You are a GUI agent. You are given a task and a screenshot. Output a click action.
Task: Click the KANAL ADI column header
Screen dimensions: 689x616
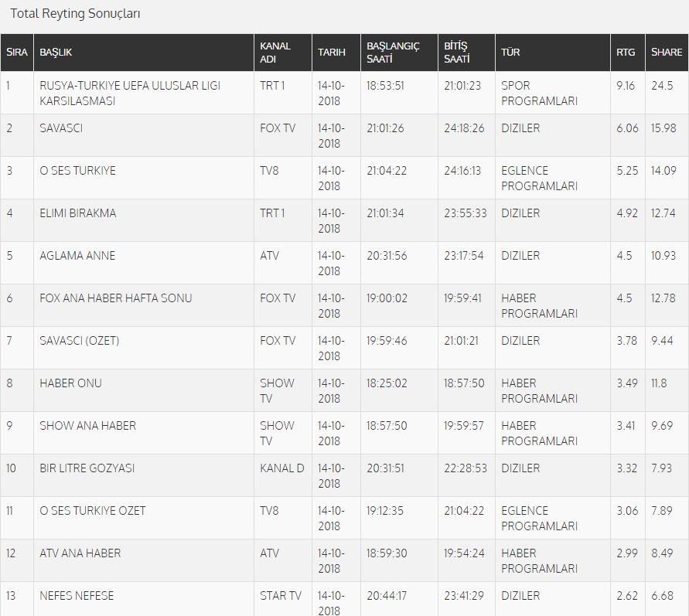[283, 53]
